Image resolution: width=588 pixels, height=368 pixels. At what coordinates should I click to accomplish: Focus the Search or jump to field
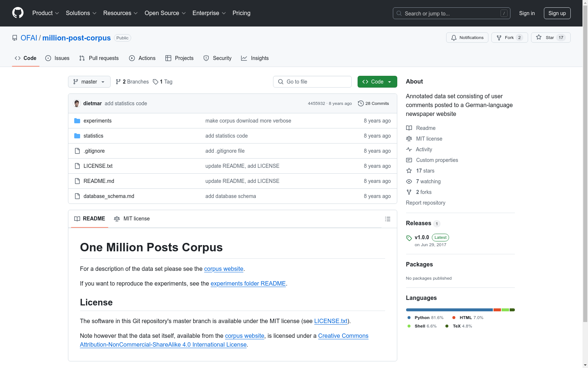pyautogui.click(x=452, y=13)
